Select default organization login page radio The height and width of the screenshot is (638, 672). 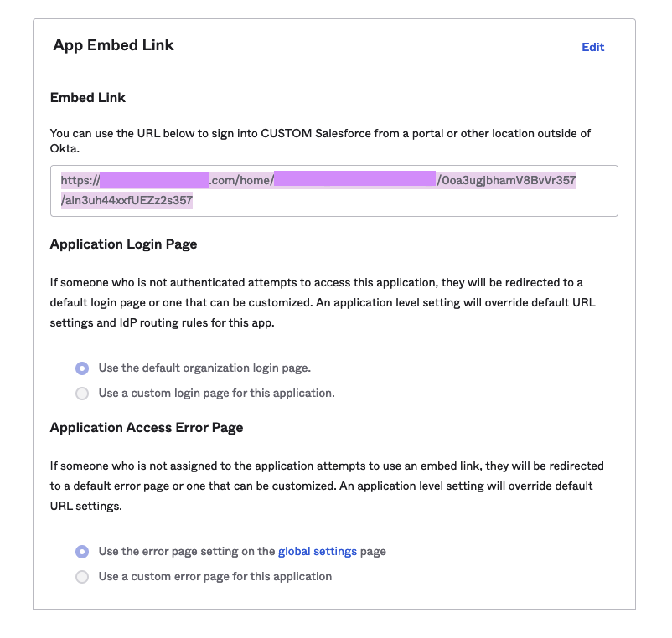[x=81, y=368]
